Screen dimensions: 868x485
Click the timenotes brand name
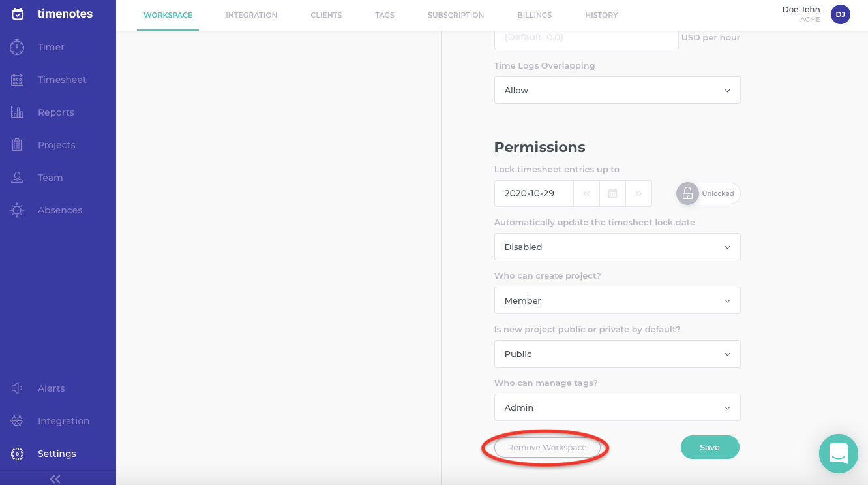point(65,14)
